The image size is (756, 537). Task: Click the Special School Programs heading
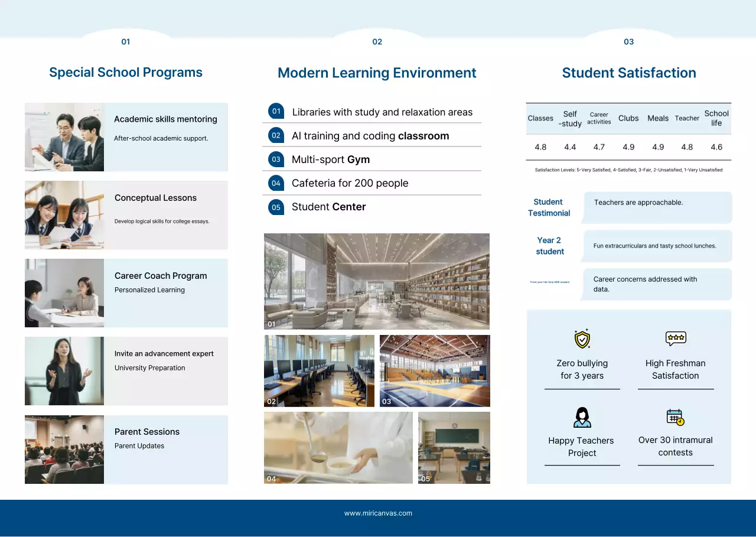pos(126,73)
